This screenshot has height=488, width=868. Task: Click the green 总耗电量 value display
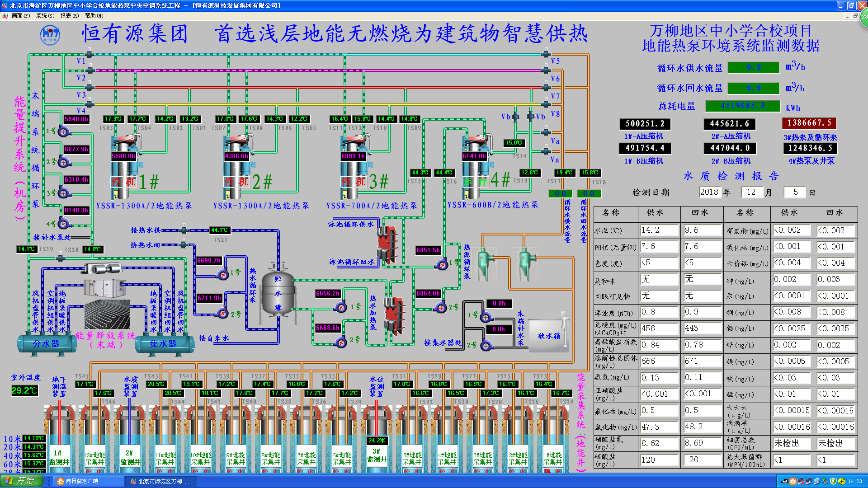[743, 106]
